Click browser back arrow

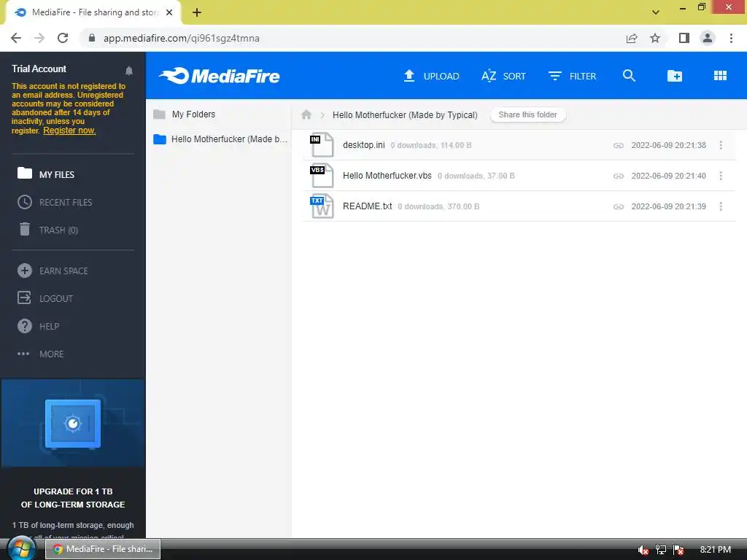pyautogui.click(x=16, y=38)
